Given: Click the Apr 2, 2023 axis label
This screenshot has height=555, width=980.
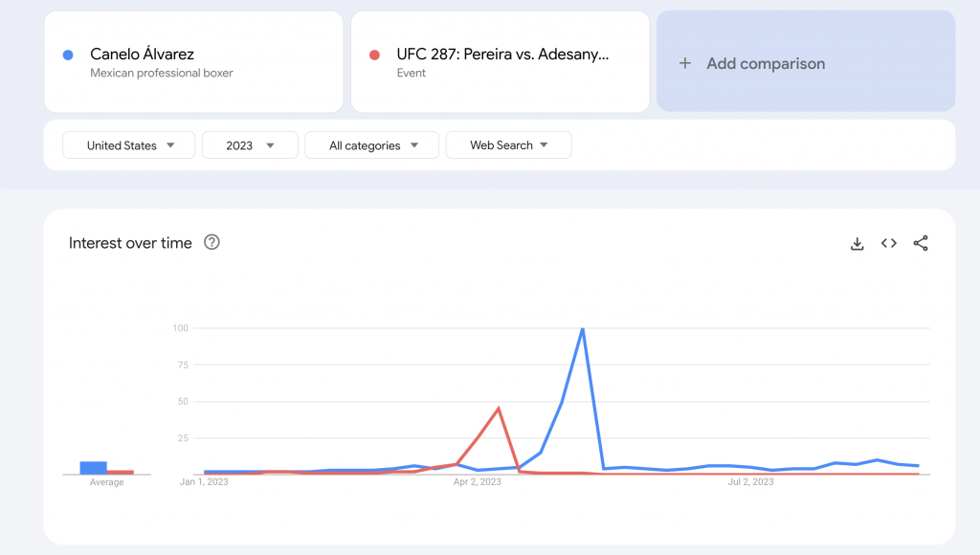Looking at the screenshot, I should [x=477, y=482].
